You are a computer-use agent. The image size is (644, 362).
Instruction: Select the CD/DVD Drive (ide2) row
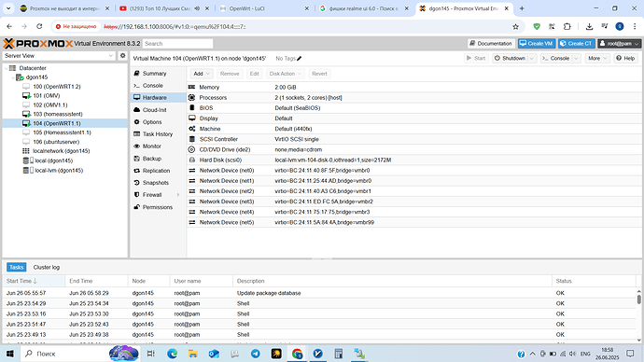click(x=413, y=150)
